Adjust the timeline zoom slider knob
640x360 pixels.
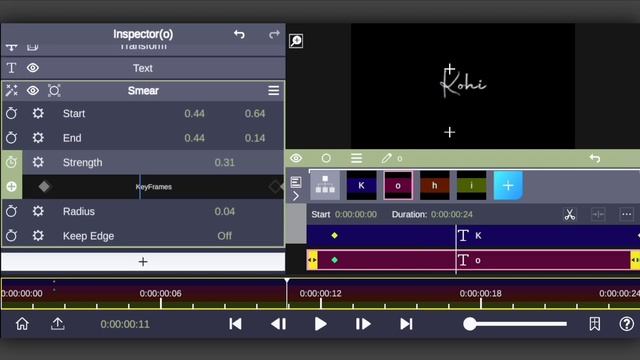tap(470, 324)
